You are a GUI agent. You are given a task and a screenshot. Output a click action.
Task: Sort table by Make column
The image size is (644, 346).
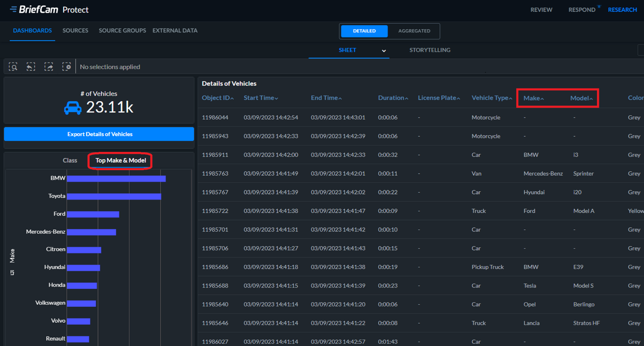coord(534,98)
